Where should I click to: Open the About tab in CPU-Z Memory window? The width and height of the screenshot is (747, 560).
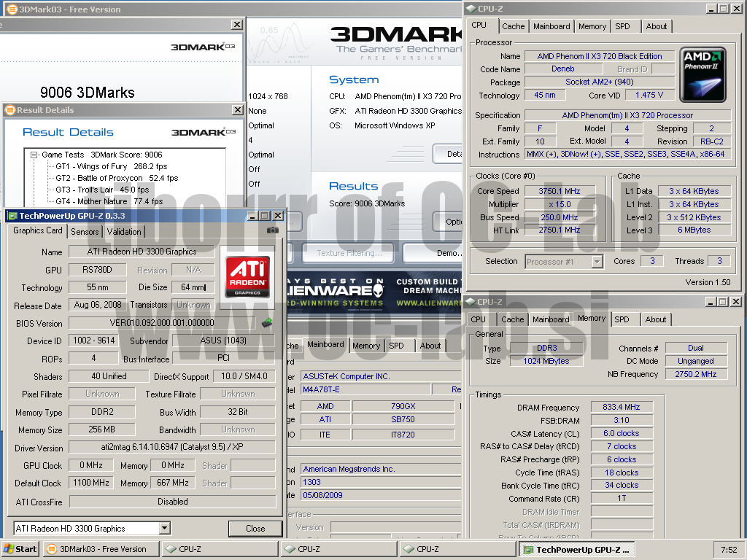point(656,319)
